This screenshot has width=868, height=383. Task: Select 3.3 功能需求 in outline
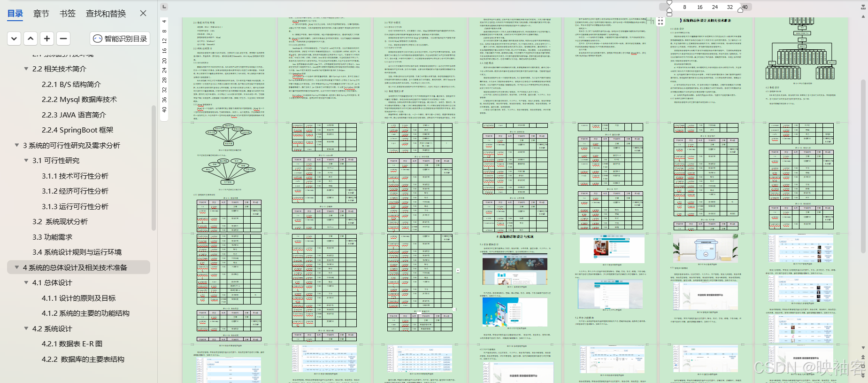pos(52,237)
